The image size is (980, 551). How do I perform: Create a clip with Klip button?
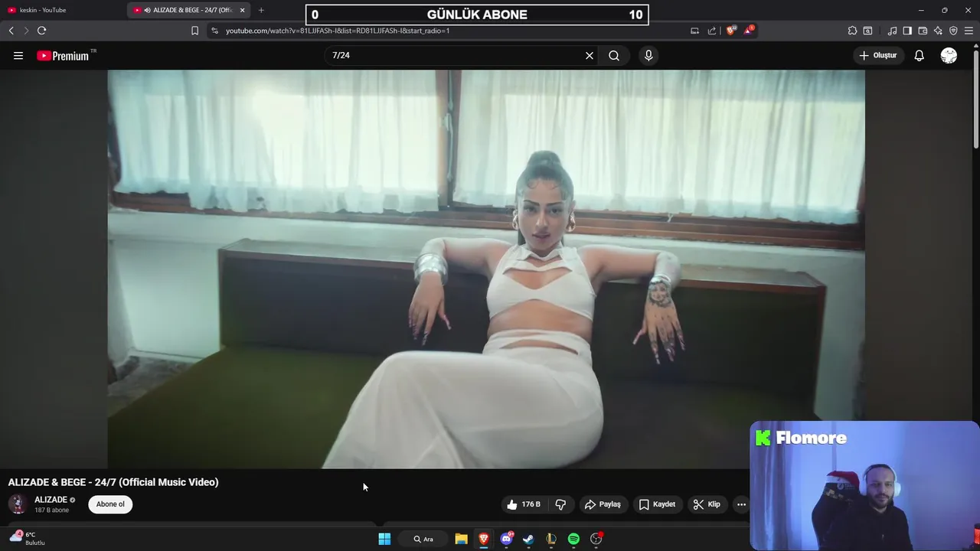(x=707, y=504)
